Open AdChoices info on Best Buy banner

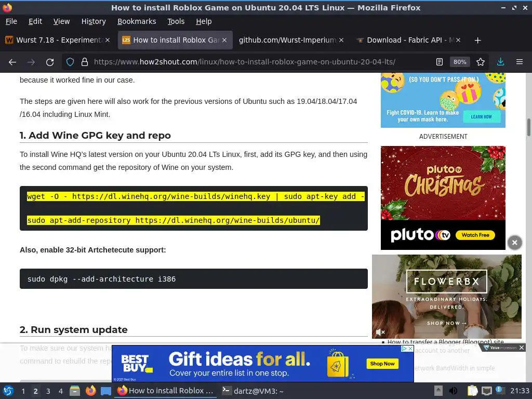coord(404,349)
